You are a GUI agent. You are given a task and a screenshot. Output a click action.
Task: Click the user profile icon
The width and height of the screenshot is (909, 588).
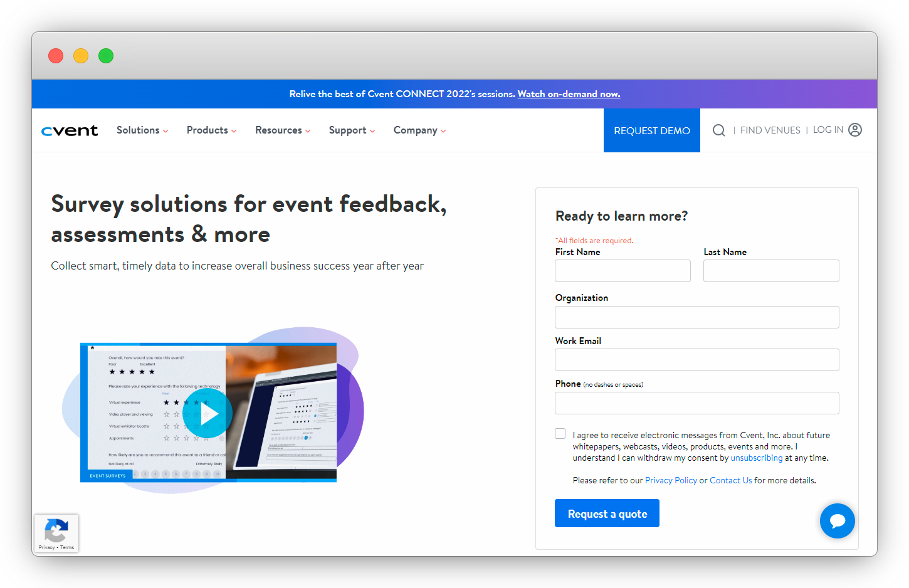point(855,130)
